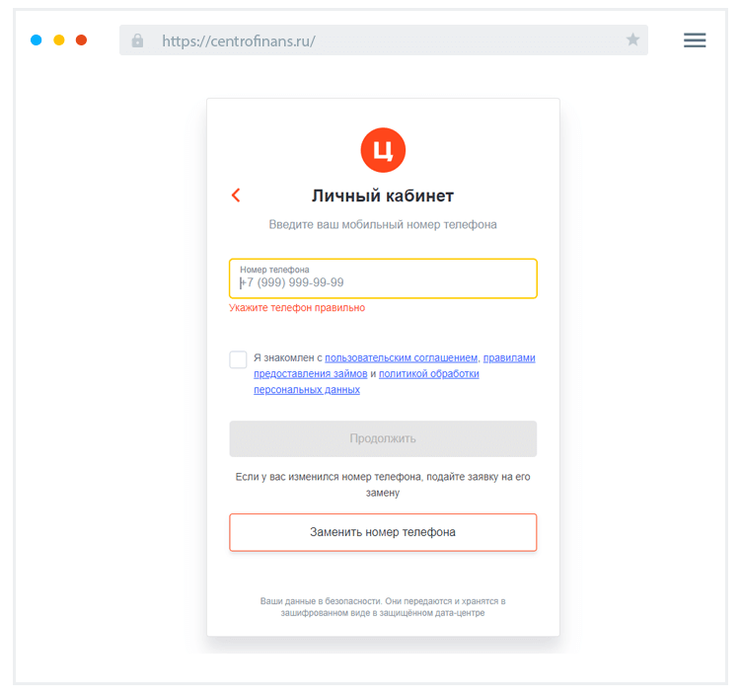
Task: Open политикой обработки персональных данных link
Action: 428,374
